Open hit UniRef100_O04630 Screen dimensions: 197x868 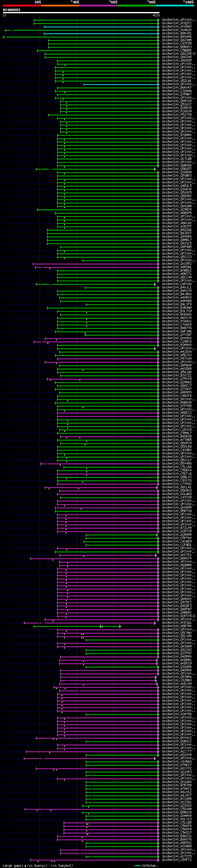click(177, 30)
